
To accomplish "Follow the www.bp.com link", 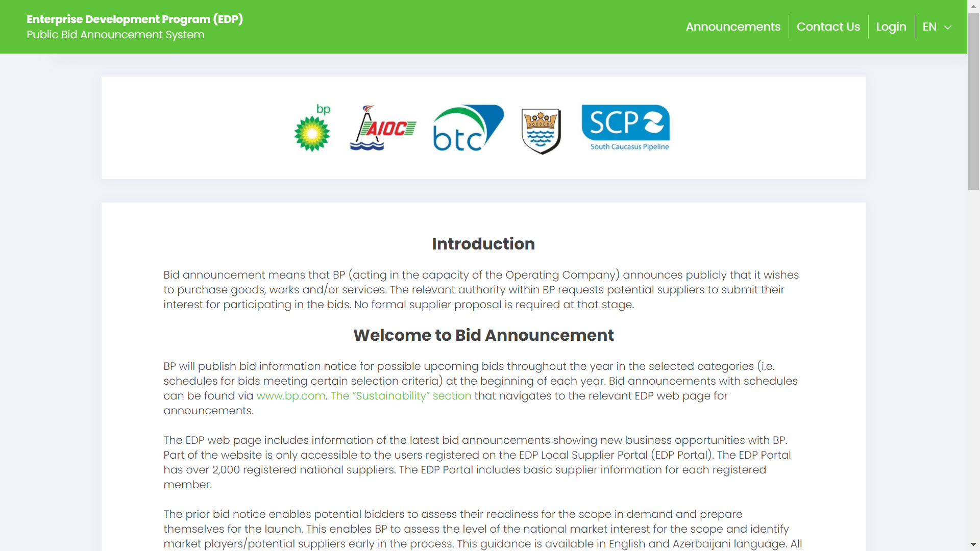I will point(290,396).
